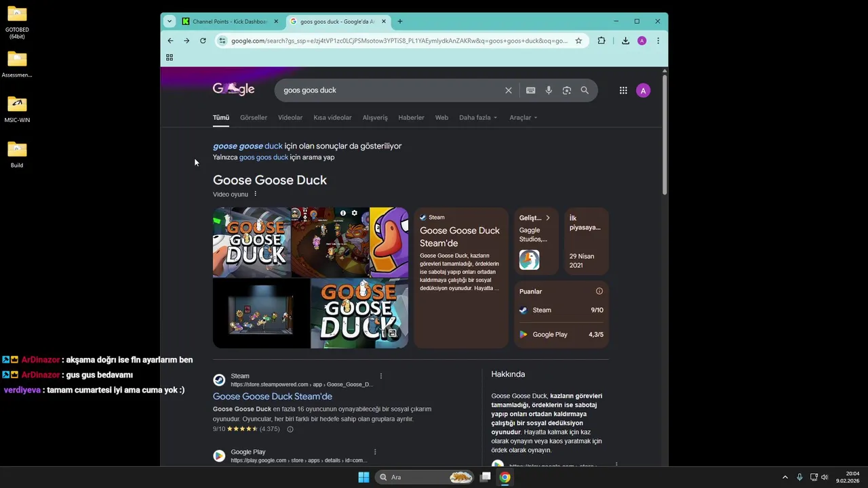Open three-dot menu of Steam result

coord(381,376)
